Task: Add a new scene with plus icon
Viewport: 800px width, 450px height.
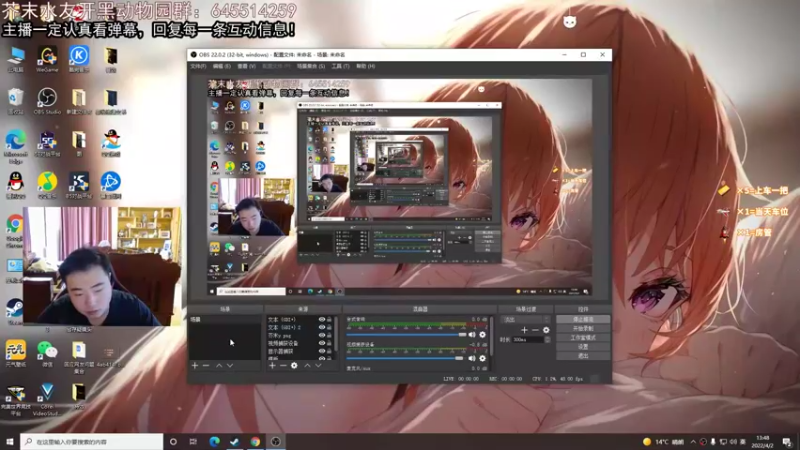Action: [x=194, y=365]
